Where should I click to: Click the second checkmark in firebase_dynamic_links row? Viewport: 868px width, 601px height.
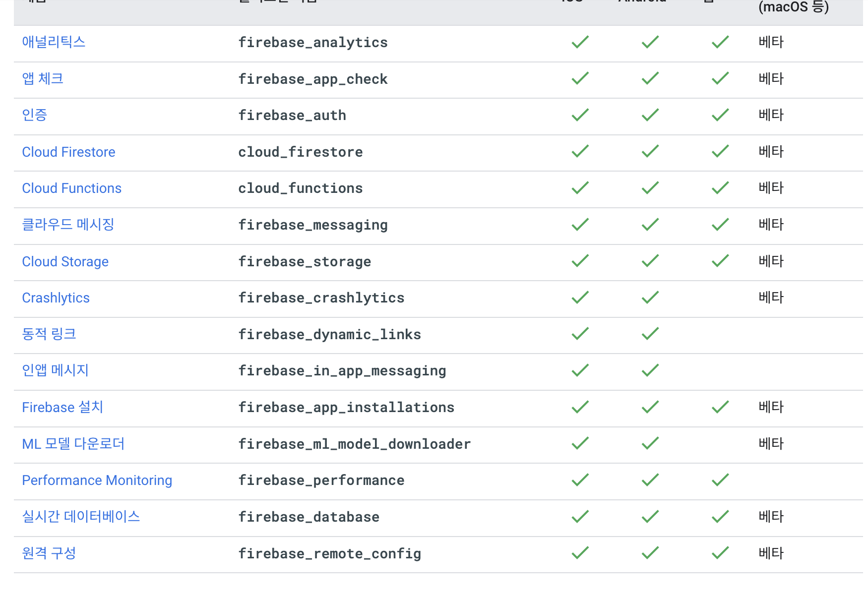pos(650,334)
